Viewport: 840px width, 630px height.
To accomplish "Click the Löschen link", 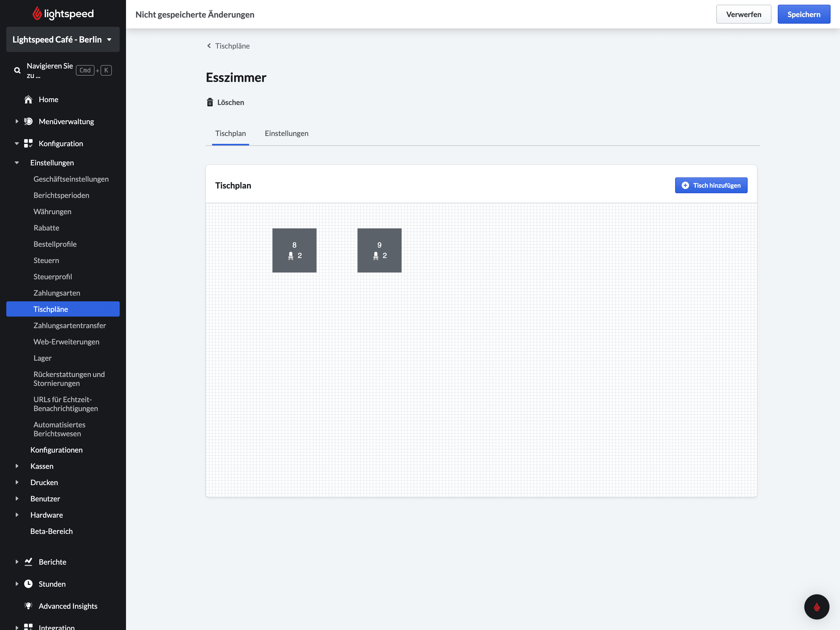I will click(225, 102).
